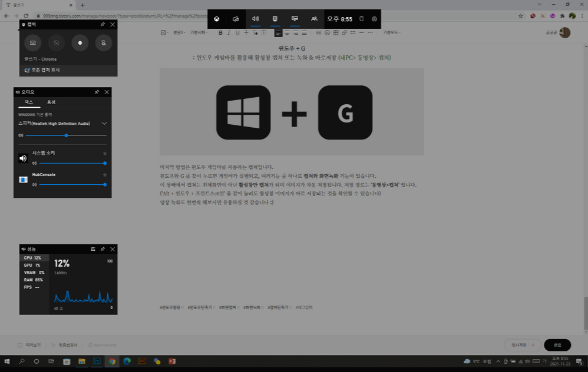Open paragraph style 본문2 dropdown
The width and height of the screenshot is (588, 372).
pos(179,32)
